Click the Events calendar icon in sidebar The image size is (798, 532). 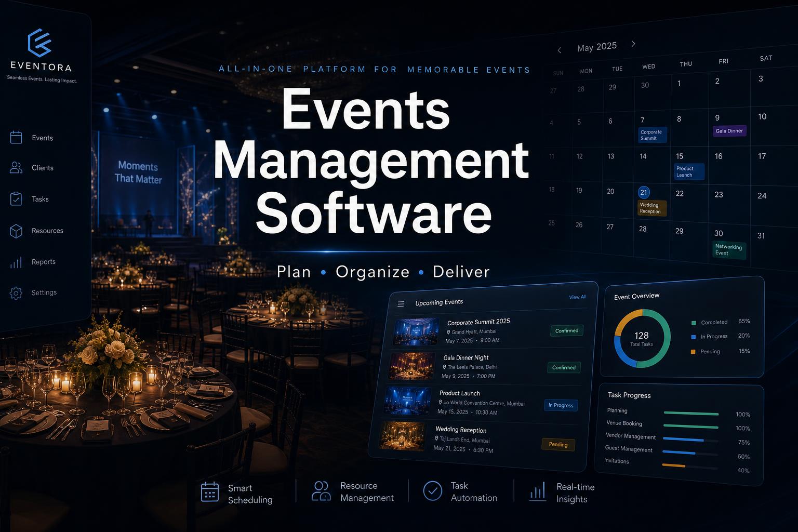click(x=16, y=137)
